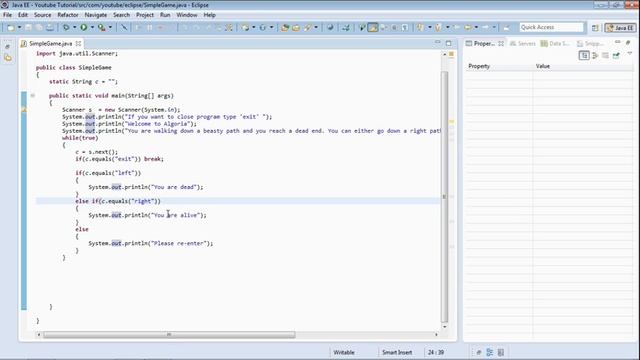The width and height of the screenshot is (640, 360).
Task: Click the Open Perspective icon
Action: [595, 28]
